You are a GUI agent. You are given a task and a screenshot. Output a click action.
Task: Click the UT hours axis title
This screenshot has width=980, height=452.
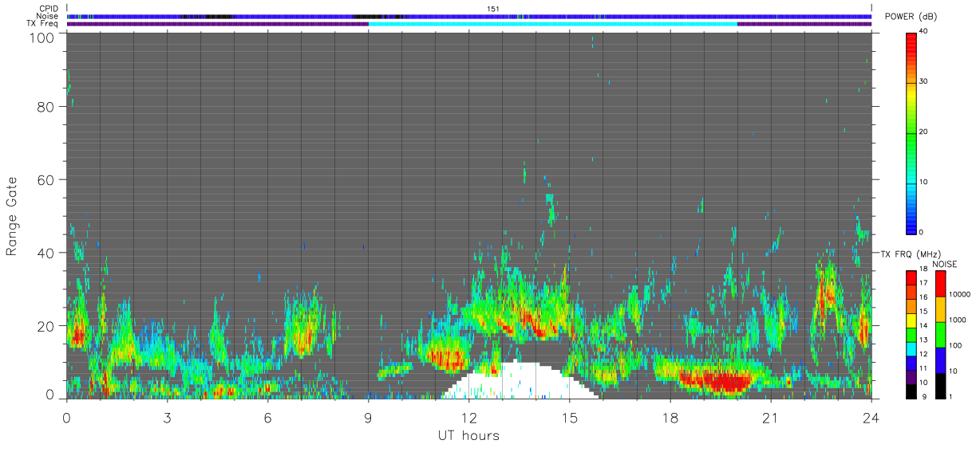[468, 436]
